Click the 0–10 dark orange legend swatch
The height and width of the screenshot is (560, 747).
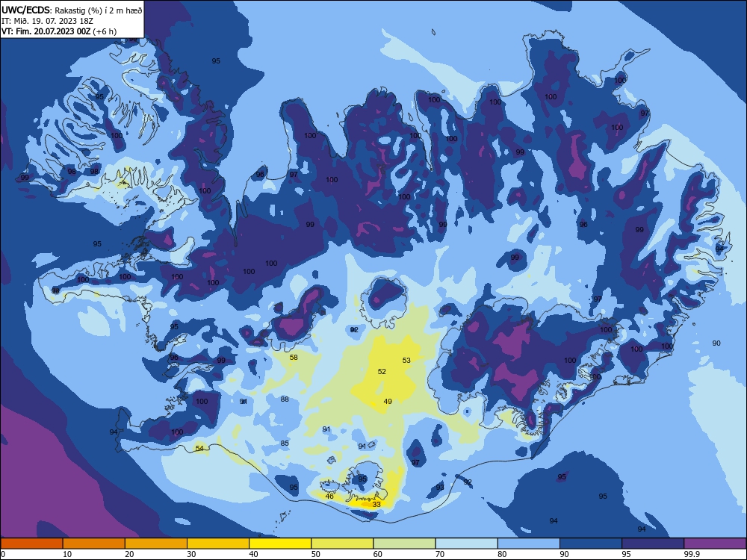tap(31, 544)
